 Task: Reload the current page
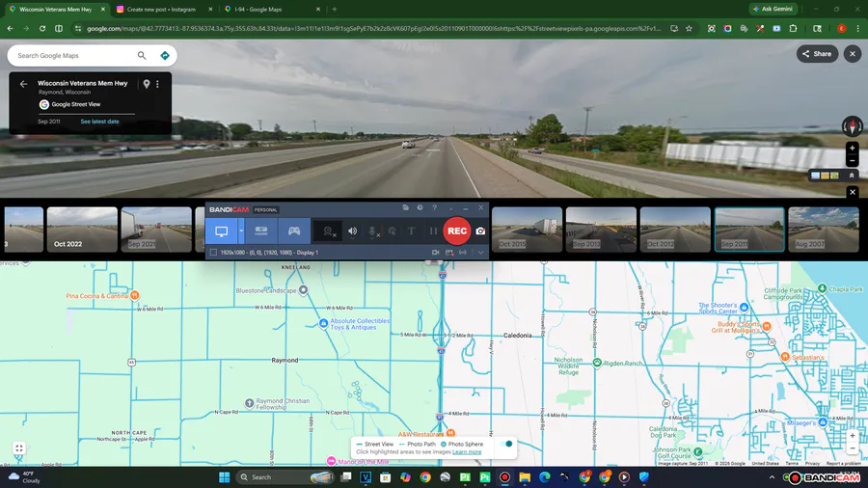click(42, 28)
